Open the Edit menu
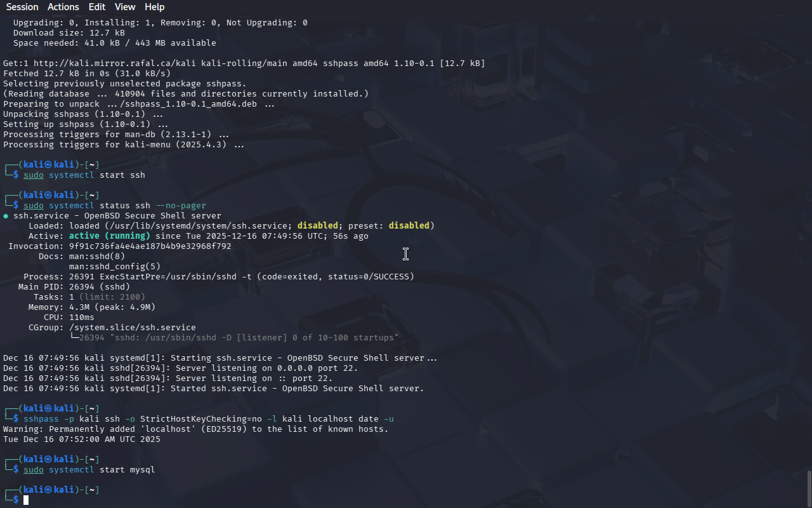This screenshot has height=508, width=812. [97, 7]
